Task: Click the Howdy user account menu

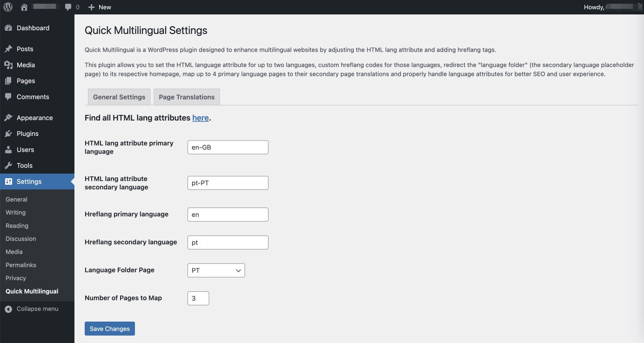Action: tap(612, 7)
